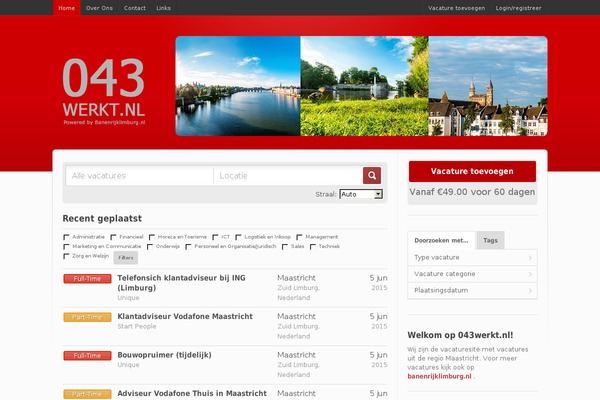Open Over Ons page

99,8
